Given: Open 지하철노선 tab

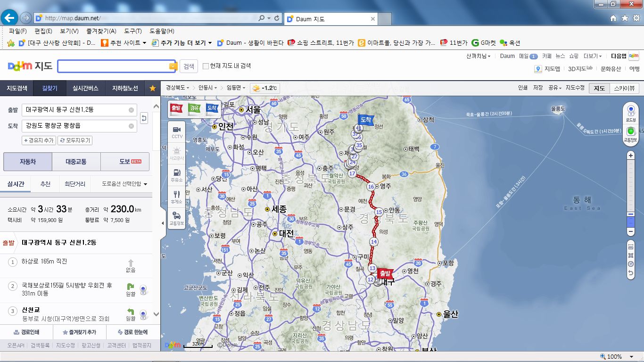Looking at the screenshot, I should click(125, 88).
